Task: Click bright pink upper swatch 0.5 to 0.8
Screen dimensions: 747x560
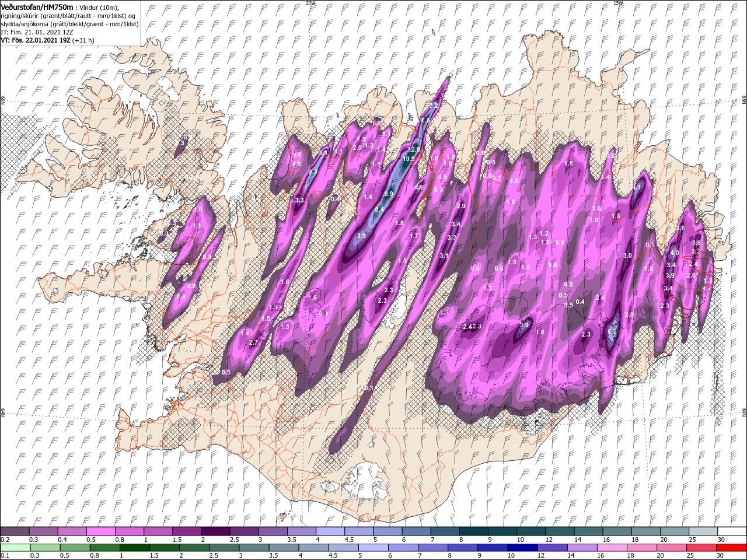Action: [x=101, y=531]
